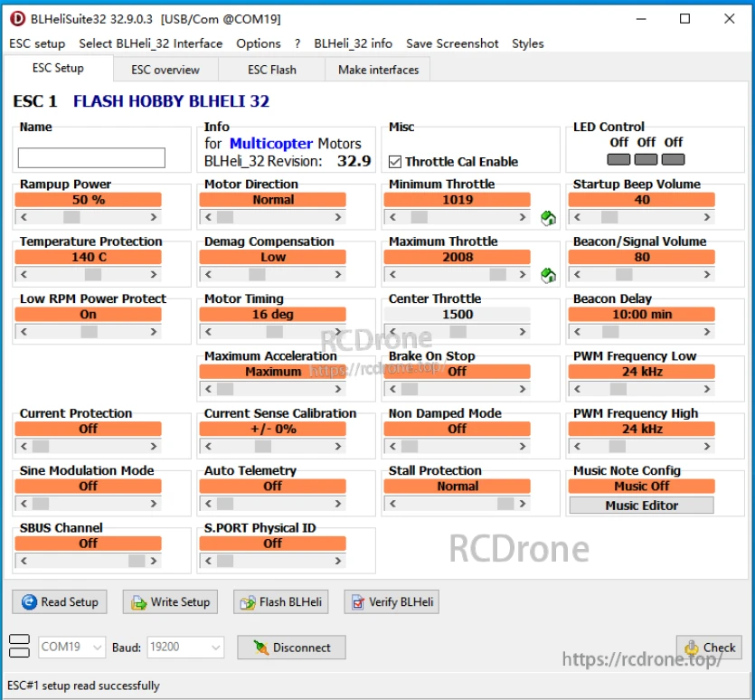Click the Flash BLHeli chip icon
Image resolution: width=755 pixels, height=700 pixels.
pyautogui.click(x=248, y=602)
